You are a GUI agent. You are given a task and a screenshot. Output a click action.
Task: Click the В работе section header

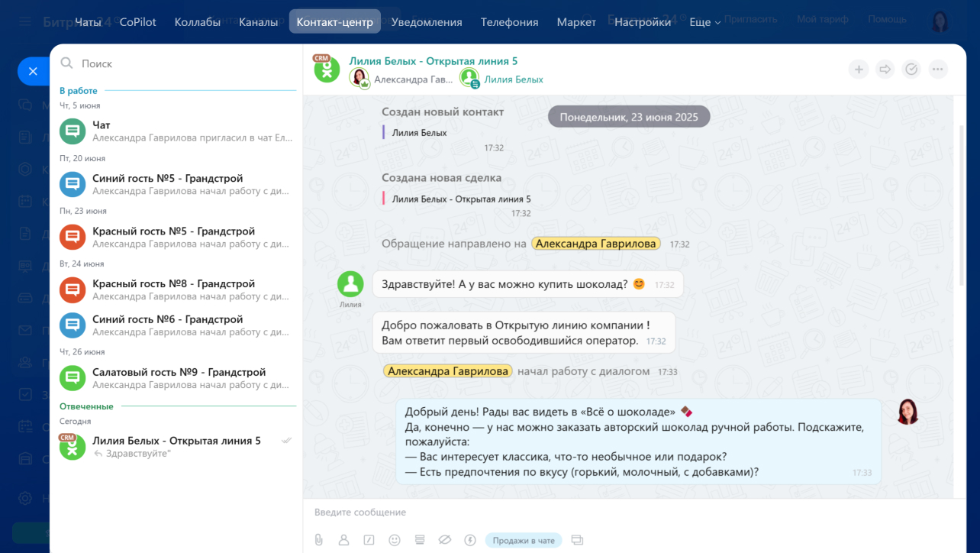click(x=79, y=90)
